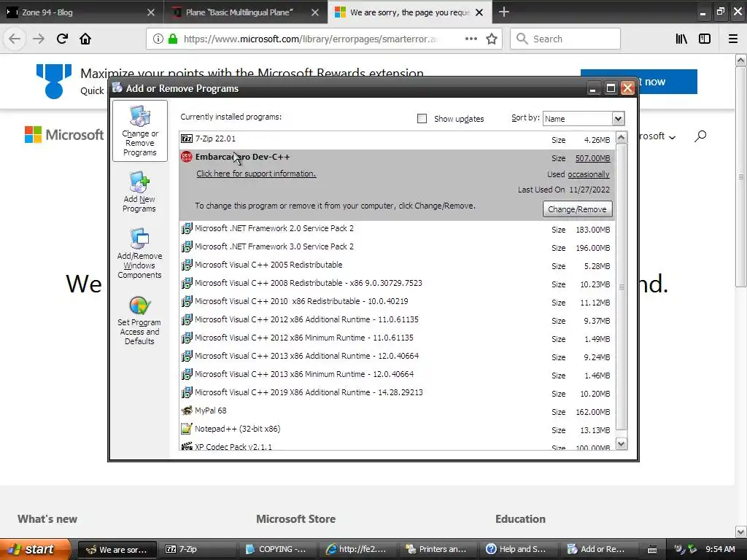Image resolution: width=747 pixels, height=560 pixels.
Task: Open page actions three-dots menu in URL bar
Action: pos(471,39)
